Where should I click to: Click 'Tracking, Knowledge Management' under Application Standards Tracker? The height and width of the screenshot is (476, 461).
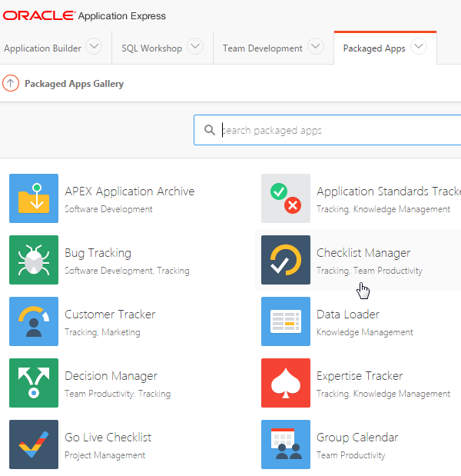(x=383, y=209)
